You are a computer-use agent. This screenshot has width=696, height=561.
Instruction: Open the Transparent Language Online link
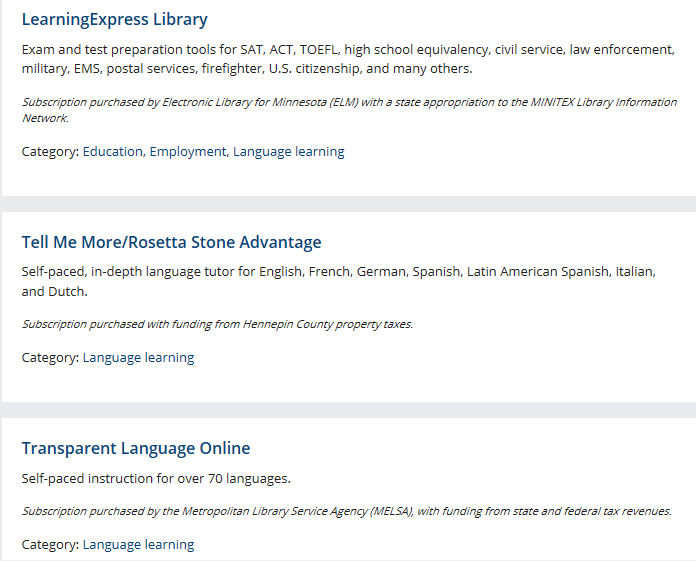point(136,448)
